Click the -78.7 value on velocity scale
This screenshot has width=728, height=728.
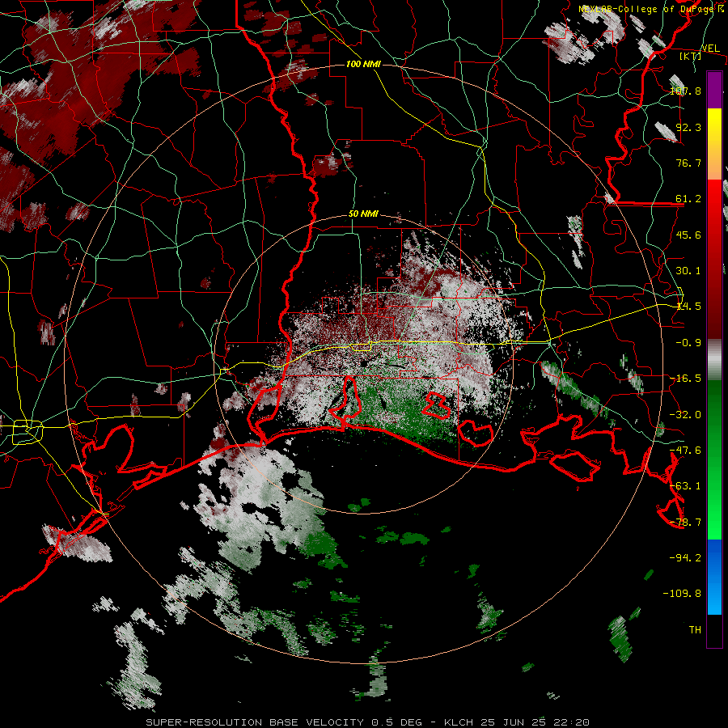(x=686, y=523)
